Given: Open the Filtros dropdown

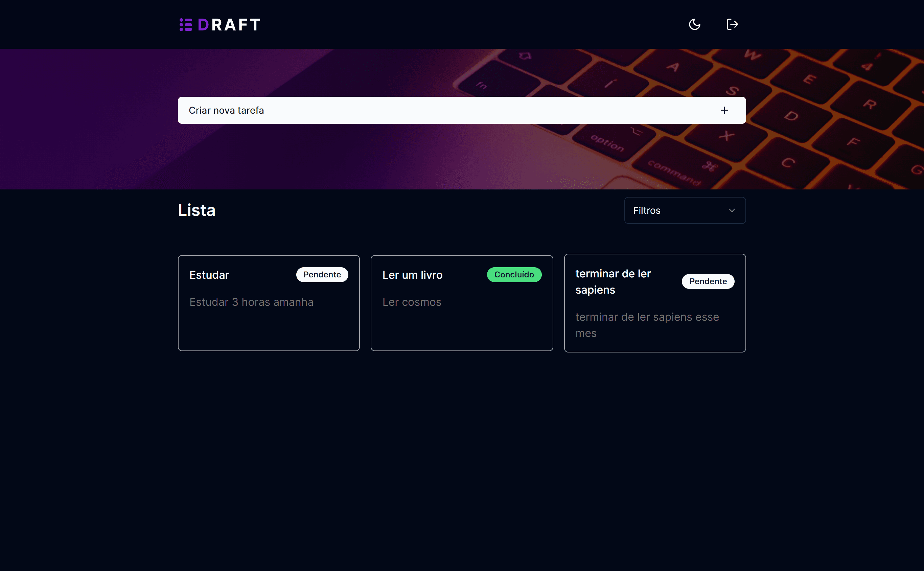Looking at the screenshot, I should coord(684,210).
